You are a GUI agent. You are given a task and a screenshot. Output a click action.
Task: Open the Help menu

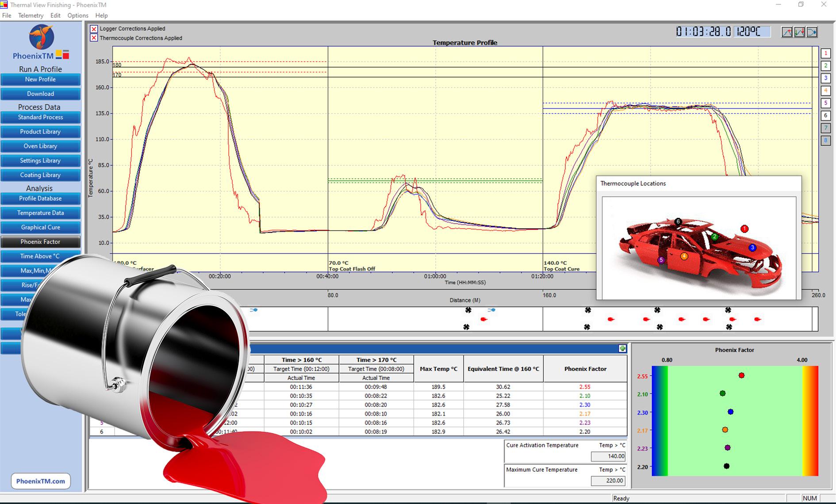[101, 15]
